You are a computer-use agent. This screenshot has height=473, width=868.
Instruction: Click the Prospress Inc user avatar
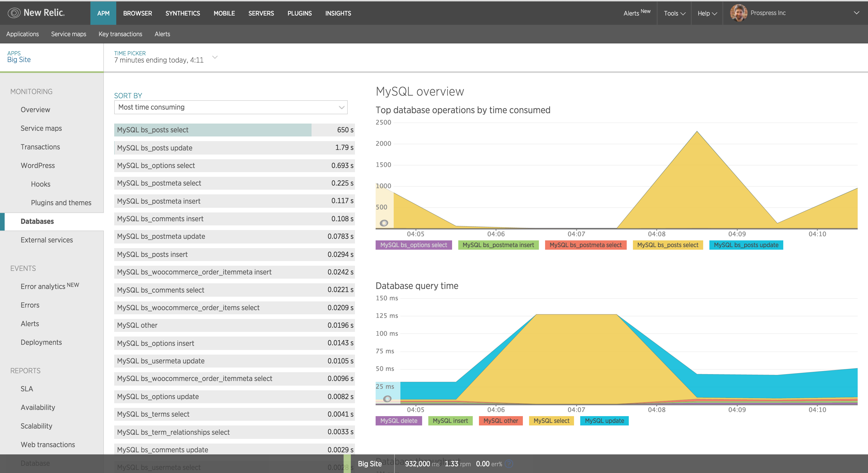[738, 13]
